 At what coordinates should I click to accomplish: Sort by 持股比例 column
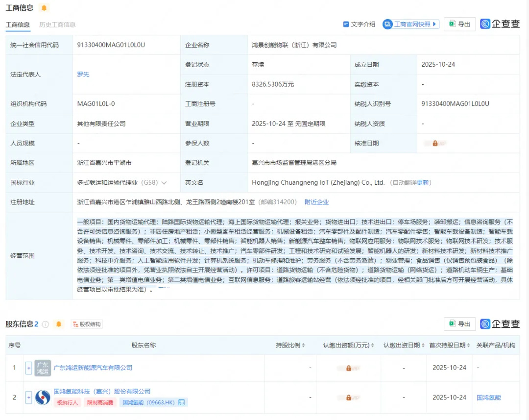291,346
